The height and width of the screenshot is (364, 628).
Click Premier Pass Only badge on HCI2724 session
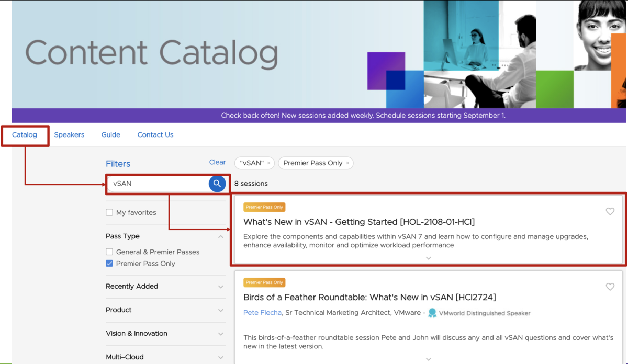tap(264, 282)
